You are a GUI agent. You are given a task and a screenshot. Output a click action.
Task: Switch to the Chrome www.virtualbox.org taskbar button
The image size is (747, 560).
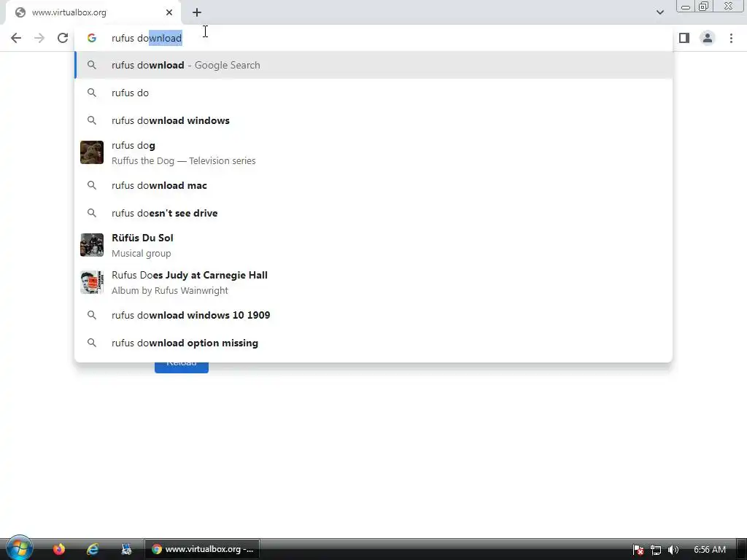pyautogui.click(x=202, y=549)
